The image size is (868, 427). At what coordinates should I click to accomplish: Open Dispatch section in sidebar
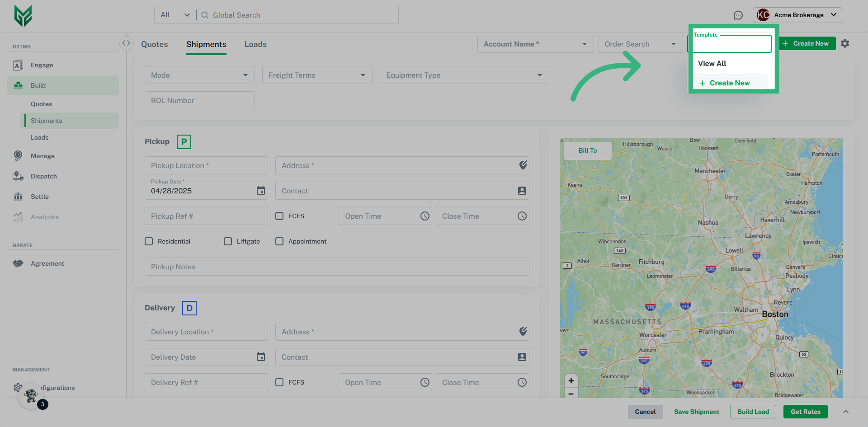pos(44,176)
